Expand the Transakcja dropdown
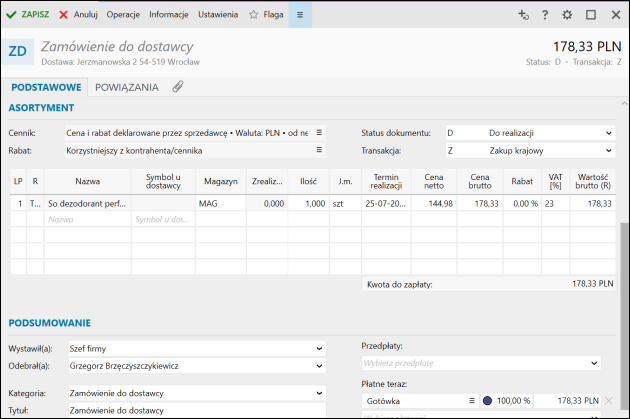The width and height of the screenshot is (630, 419). (x=608, y=150)
